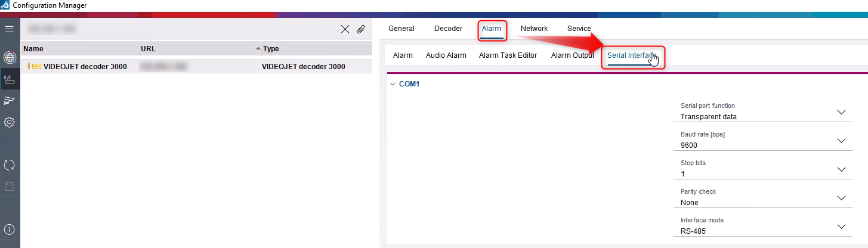Click the Configuration Manager title bar logo
The height and width of the screenshot is (248, 868).
point(5,5)
